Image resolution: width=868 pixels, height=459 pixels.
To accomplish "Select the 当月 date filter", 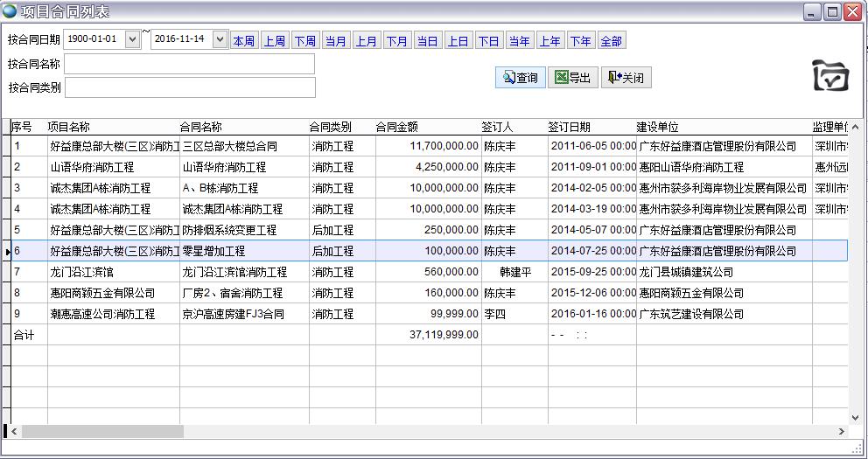I will (x=335, y=41).
